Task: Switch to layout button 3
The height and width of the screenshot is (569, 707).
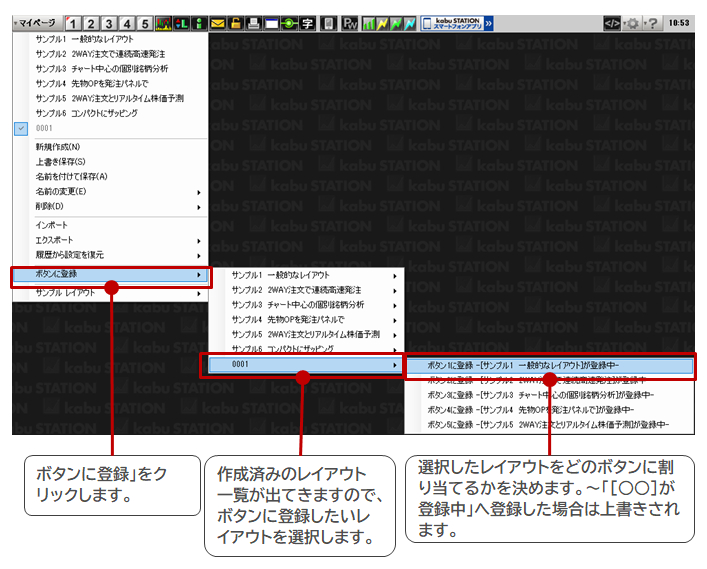Action: click(x=109, y=23)
